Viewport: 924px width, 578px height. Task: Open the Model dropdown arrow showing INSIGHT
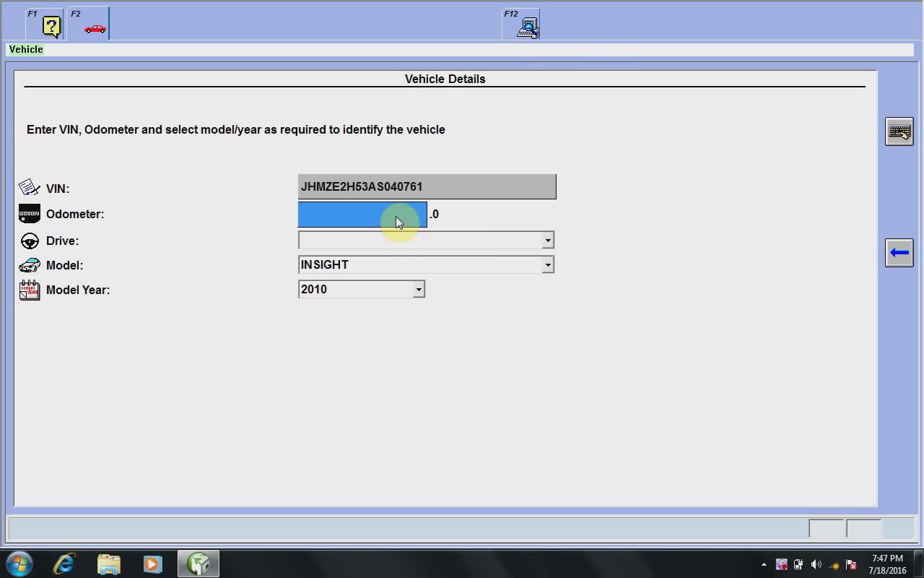coord(548,265)
